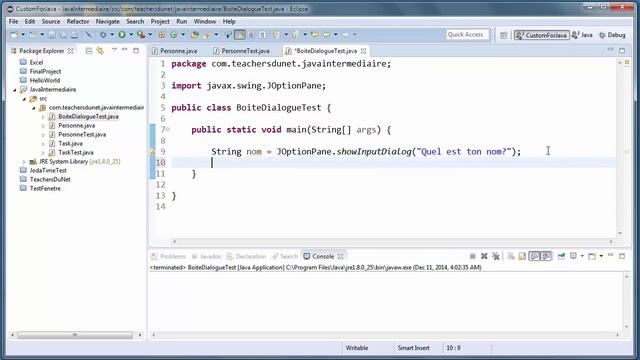Open the dropdown next to New file icon
The height and width of the screenshot is (360, 640).
pyautogui.click(x=23, y=35)
